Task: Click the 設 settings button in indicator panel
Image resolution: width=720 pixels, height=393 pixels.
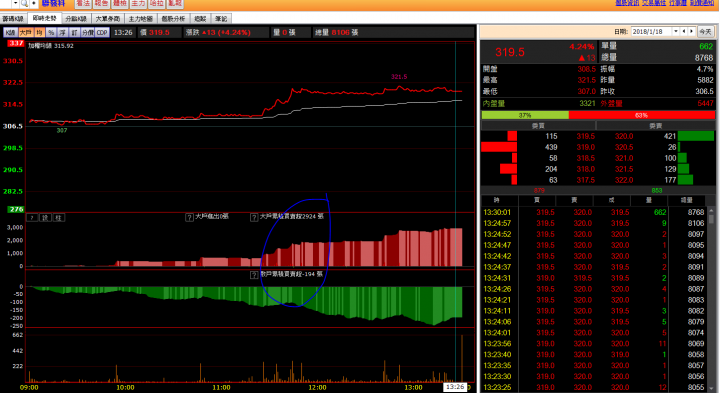Action: [x=45, y=218]
